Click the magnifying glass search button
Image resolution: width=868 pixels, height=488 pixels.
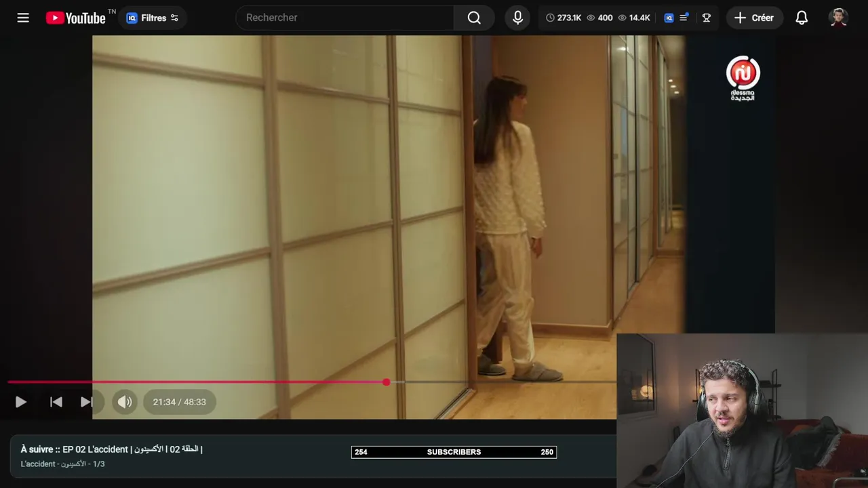(x=474, y=18)
